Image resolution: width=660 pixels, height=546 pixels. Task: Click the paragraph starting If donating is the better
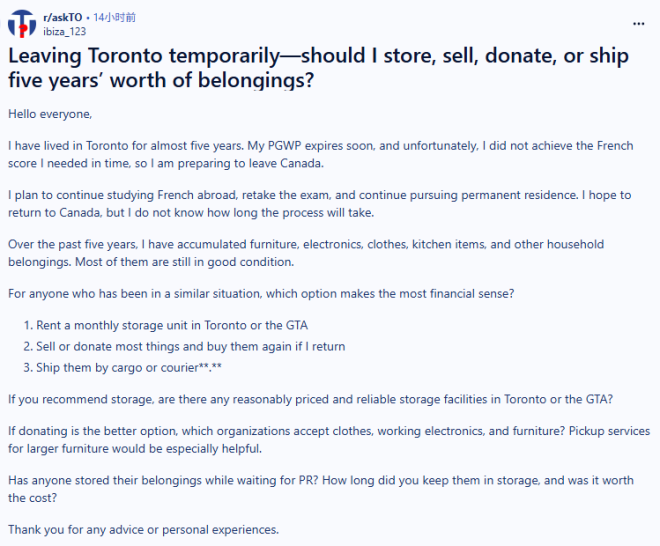click(329, 439)
